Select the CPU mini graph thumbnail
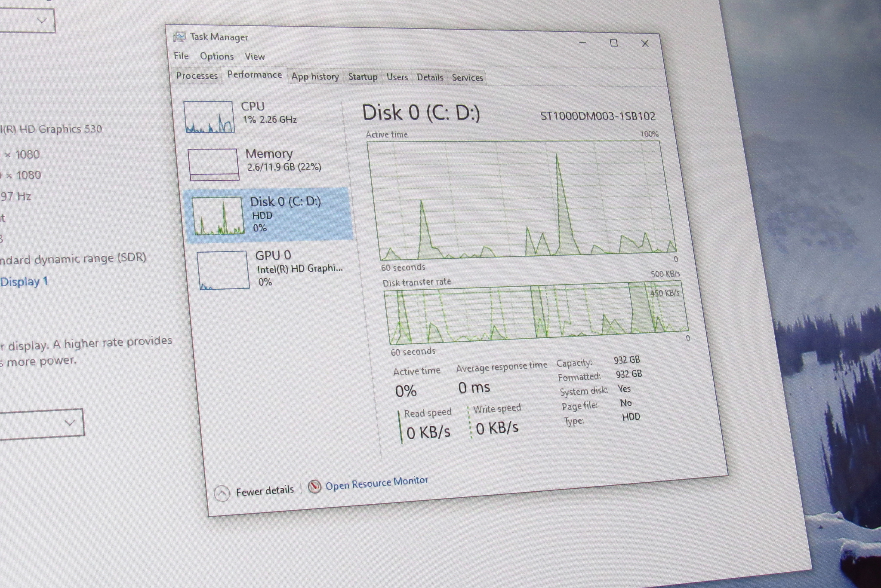 pos(209,116)
